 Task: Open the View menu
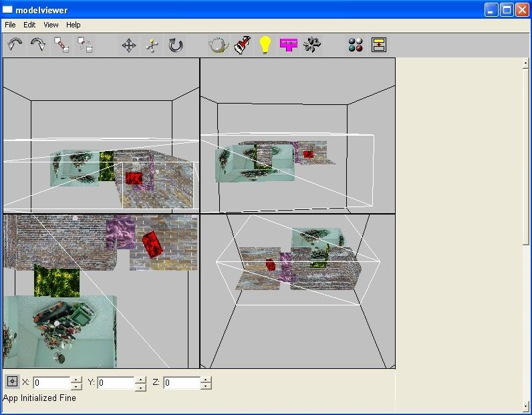point(51,25)
